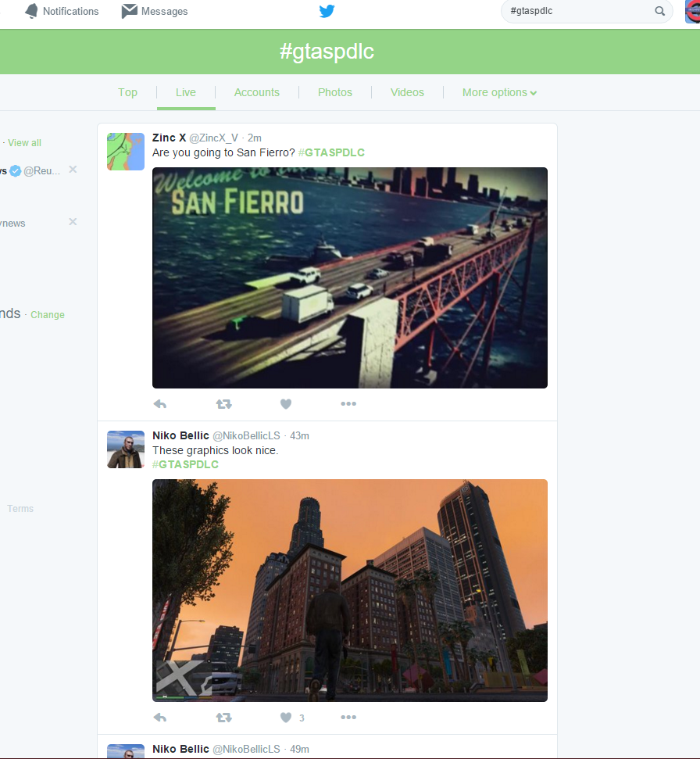
Task: Open the orange-sky skyscraper screenshot
Action: (350, 590)
